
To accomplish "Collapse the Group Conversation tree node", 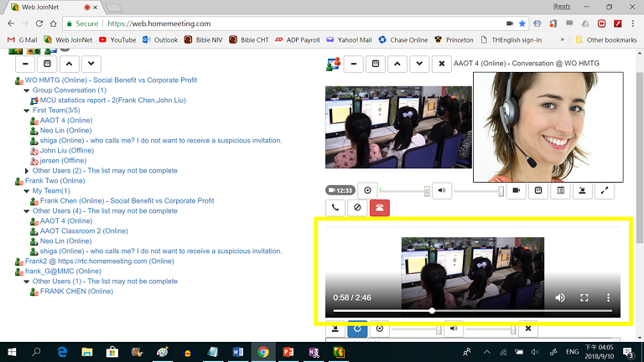I will [x=27, y=90].
